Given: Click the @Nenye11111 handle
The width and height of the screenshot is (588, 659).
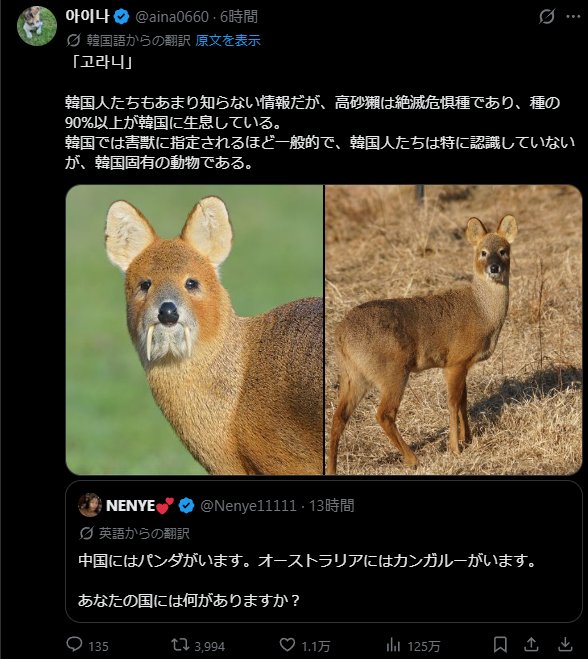Looking at the screenshot, I should pos(248,506).
